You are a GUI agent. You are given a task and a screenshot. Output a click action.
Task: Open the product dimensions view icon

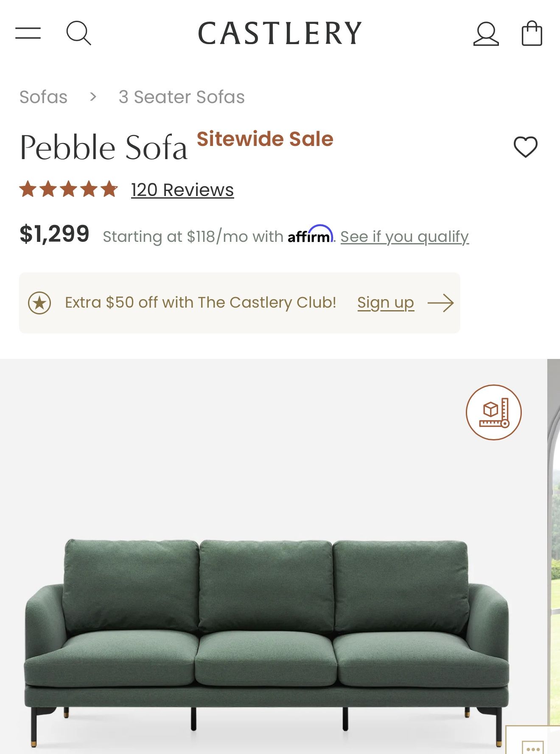tap(493, 412)
